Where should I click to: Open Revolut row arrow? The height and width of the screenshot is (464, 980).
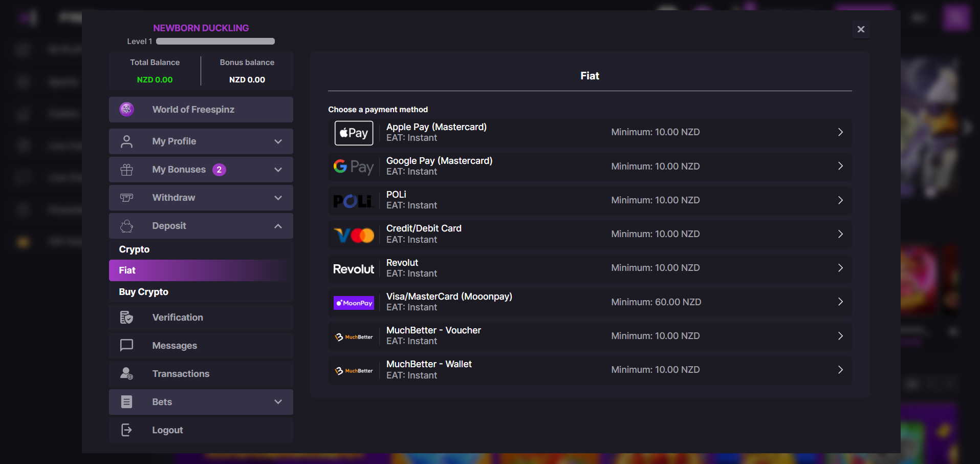(x=840, y=268)
